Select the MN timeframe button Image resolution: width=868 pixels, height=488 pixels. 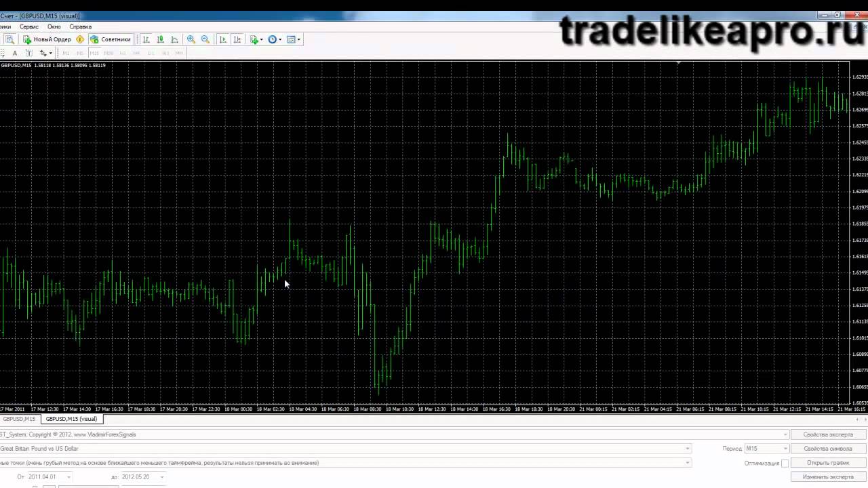(x=180, y=53)
